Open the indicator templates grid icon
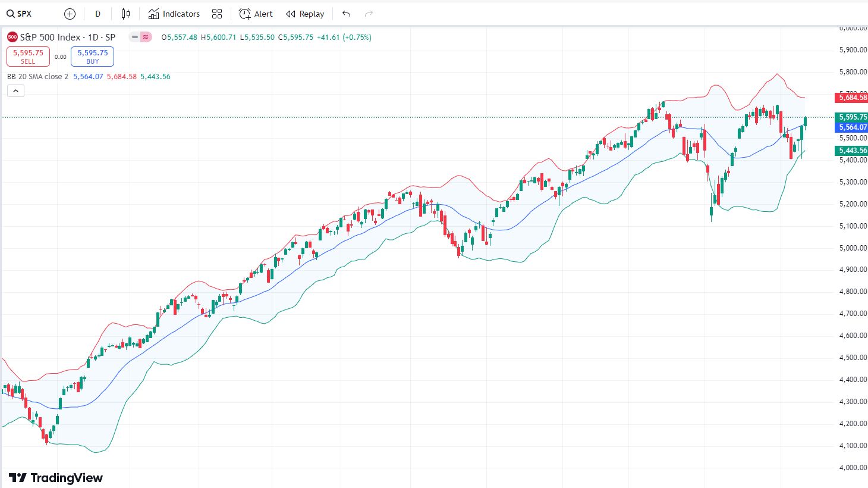Screen dimensions: 868x488 coord(217,14)
